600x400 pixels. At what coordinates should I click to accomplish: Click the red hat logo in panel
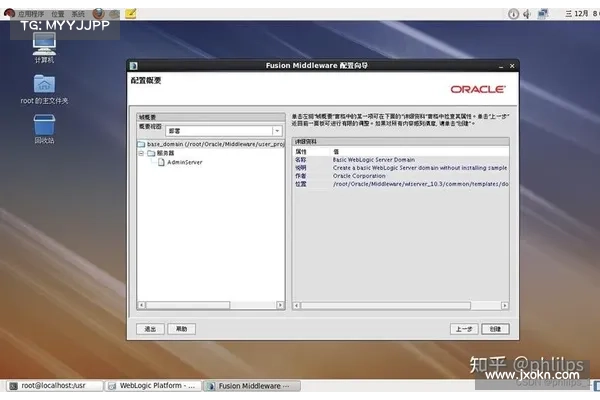pos(9,14)
